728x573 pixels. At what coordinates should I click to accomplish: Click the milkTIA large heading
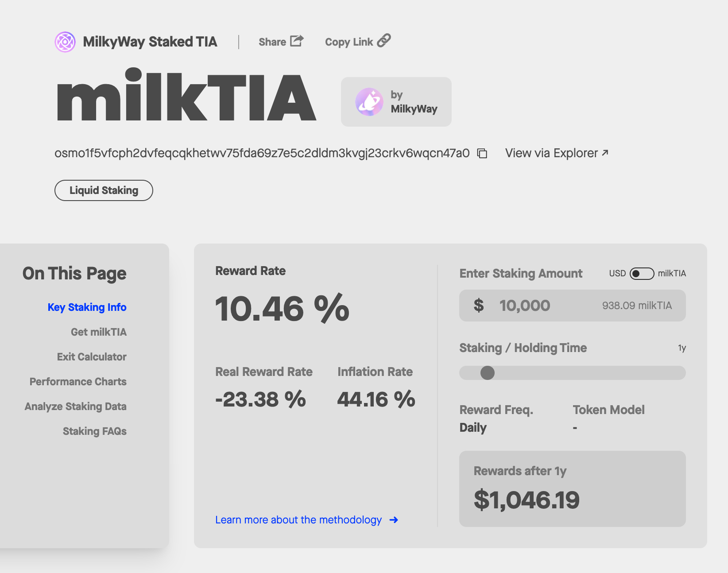(186, 94)
